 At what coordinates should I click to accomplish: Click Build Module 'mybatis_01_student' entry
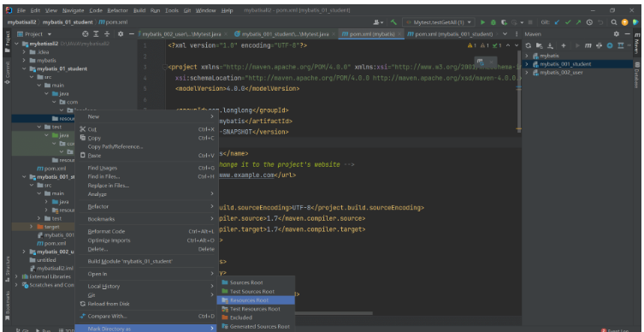146,261
